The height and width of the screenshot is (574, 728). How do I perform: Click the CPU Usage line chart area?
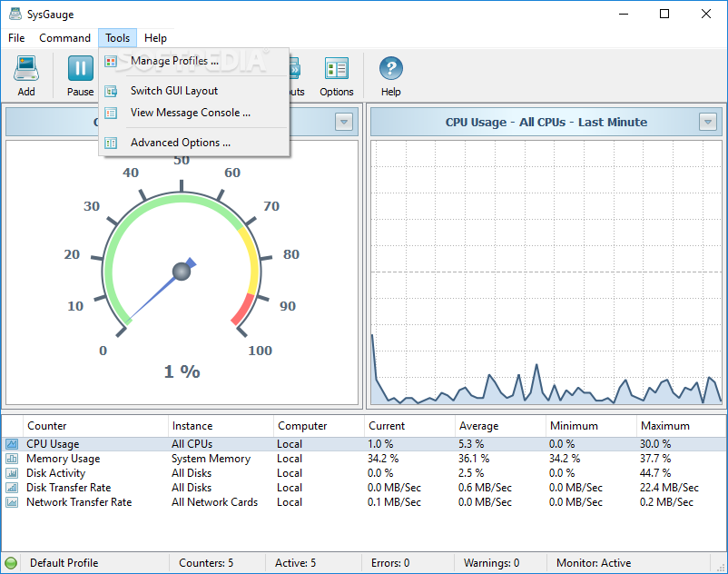tap(546, 272)
